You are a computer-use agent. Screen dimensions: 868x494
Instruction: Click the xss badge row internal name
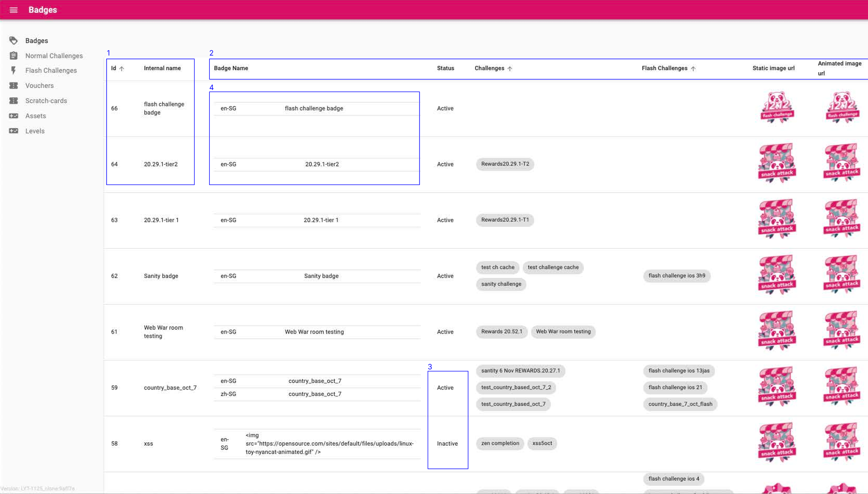coord(148,443)
